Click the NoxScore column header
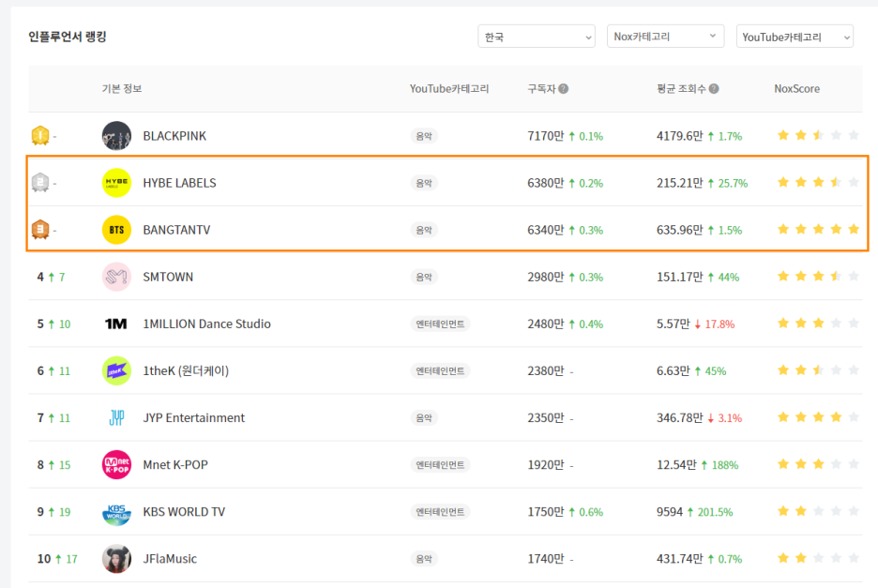The width and height of the screenshot is (878, 588). pos(796,88)
